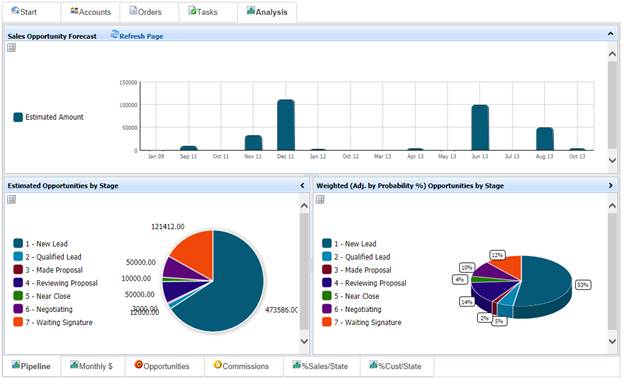Open the Pipeline bottom tab
The image size is (624, 378).
coord(31,366)
